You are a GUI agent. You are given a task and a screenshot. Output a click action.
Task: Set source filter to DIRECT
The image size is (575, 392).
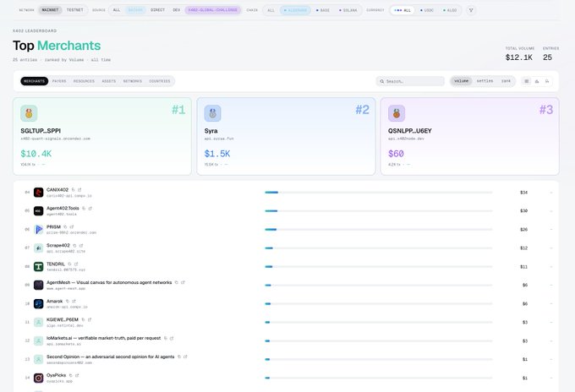[x=157, y=10]
